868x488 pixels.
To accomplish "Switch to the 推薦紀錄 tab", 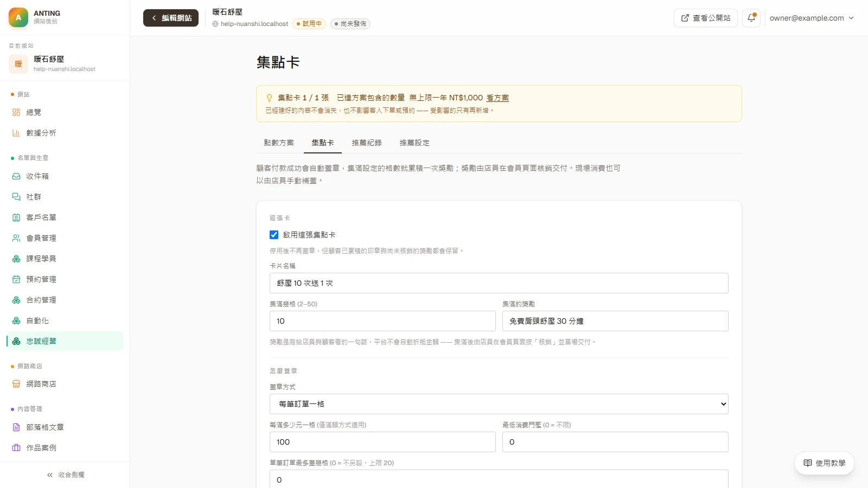I will [x=367, y=143].
